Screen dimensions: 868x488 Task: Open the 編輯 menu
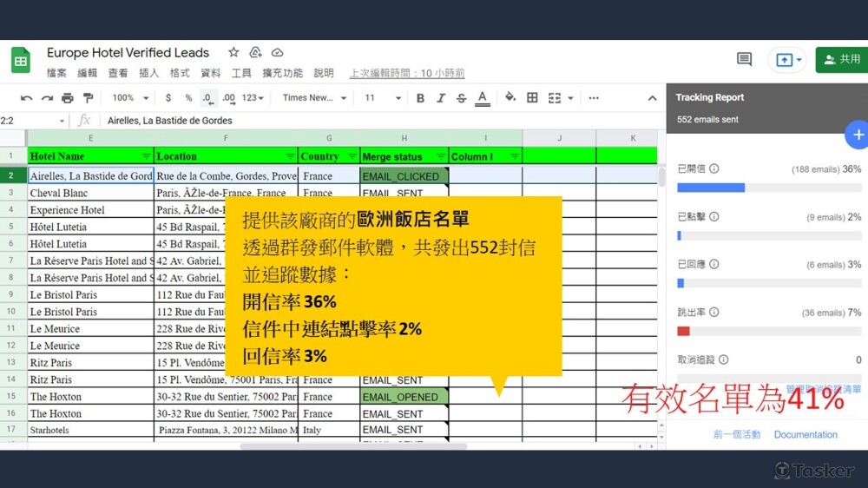[x=88, y=73]
